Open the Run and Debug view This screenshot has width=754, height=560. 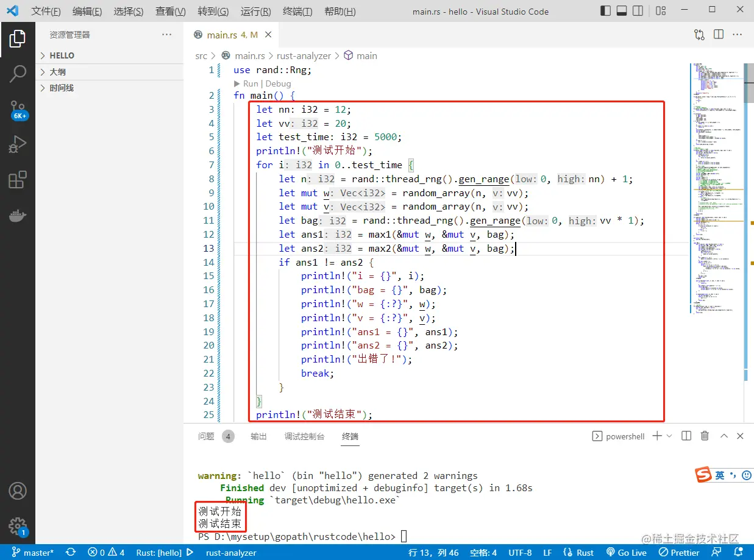[x=18, y=144]
